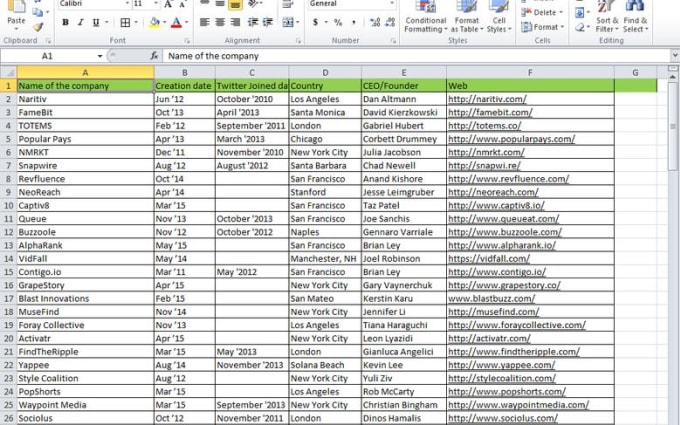This screenshot has width=680, height=425.
Task: Open Font Color dropdown arrow
Action: point(186,23)
